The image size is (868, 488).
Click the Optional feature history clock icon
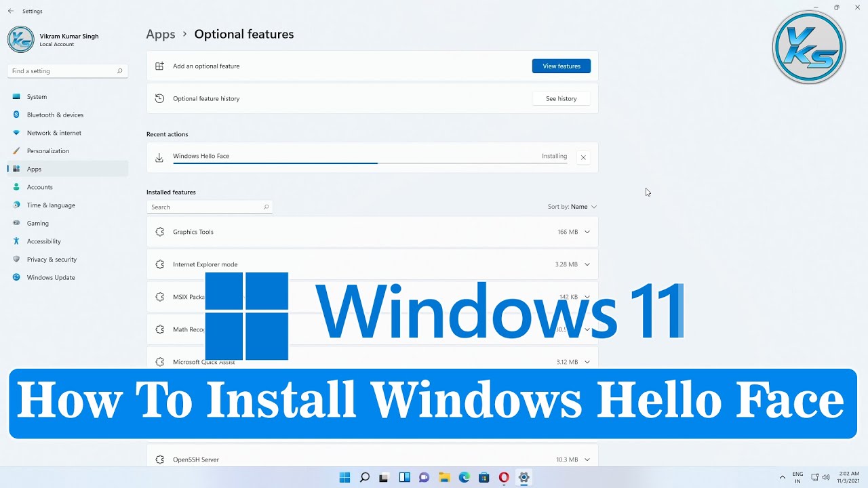coord(159,98)
